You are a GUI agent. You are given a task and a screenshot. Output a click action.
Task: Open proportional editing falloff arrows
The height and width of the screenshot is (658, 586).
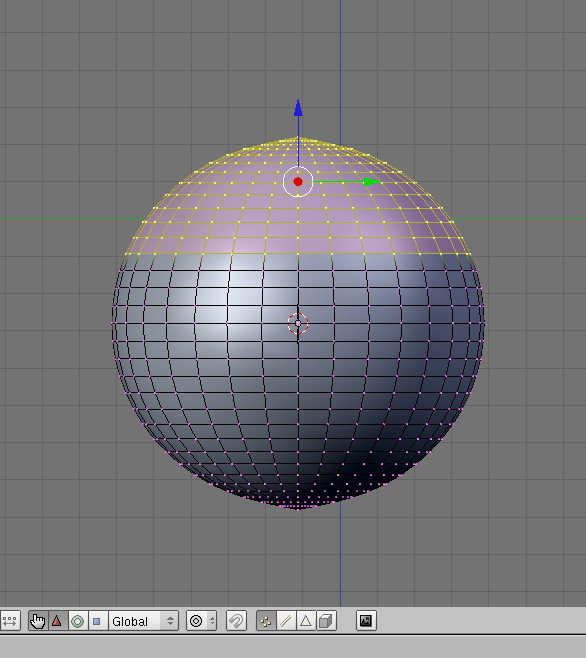212,621
